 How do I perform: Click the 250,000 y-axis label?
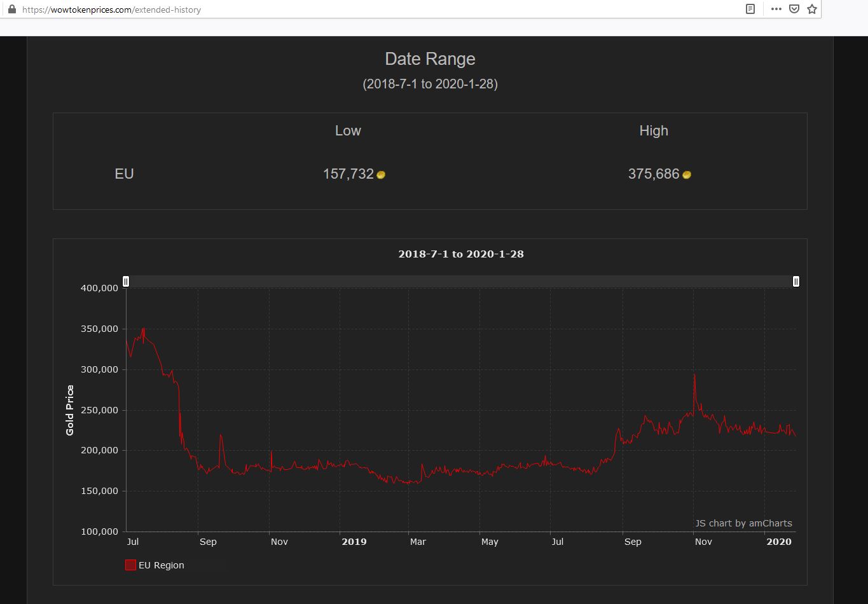click(x=100, y=410)
